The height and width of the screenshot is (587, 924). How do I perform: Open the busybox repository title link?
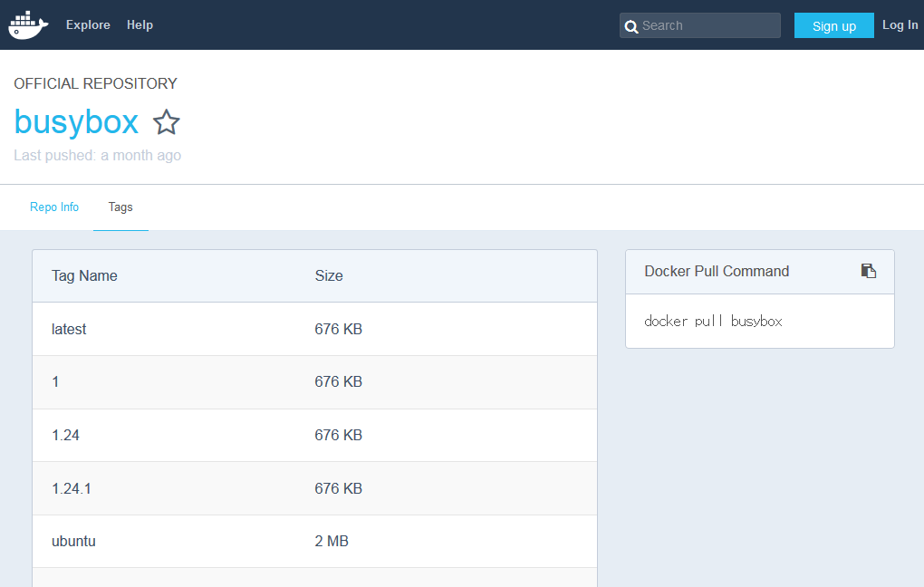[x=76, y=122]
